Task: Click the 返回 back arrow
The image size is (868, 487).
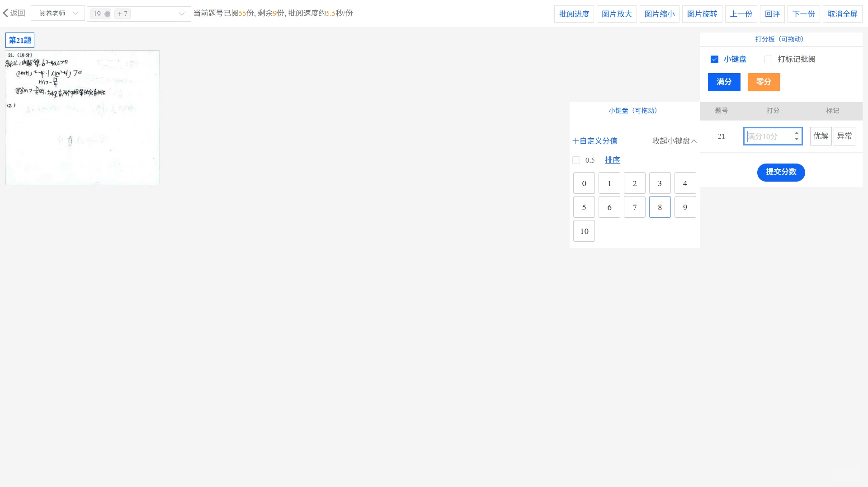Action: [14, 13]
